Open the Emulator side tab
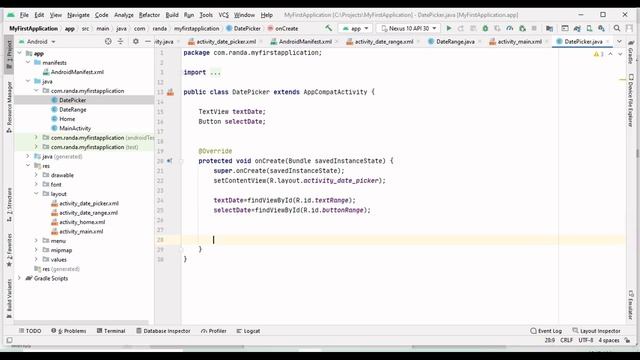The image size is (640, 360). (x=631, y=305)
